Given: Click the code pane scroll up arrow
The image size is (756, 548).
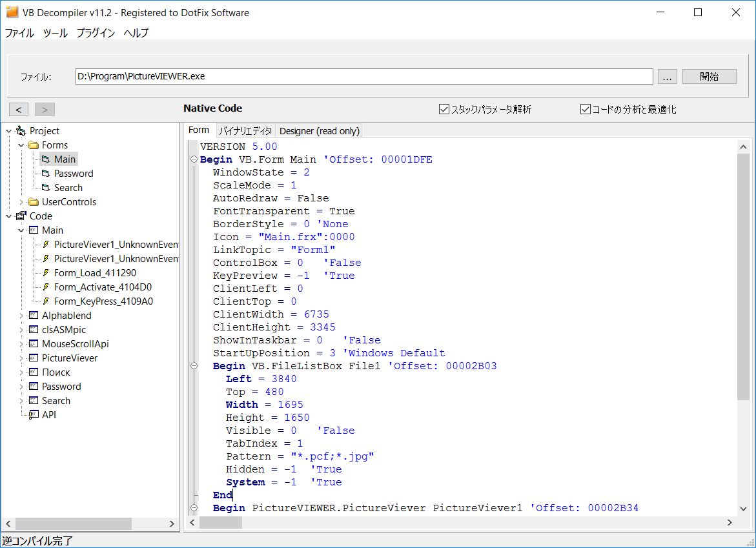Looking at the screenshot, I should (743, 147).
